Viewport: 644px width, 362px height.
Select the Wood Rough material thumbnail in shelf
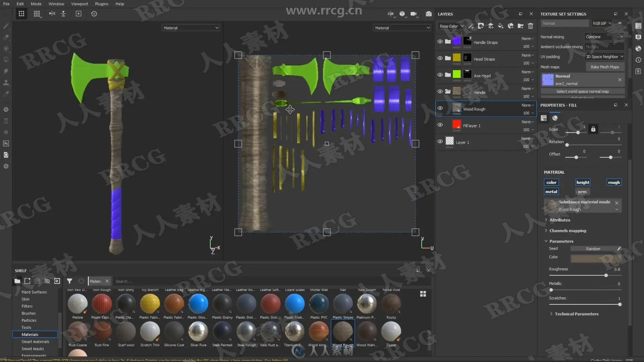(x=342, y=331)
